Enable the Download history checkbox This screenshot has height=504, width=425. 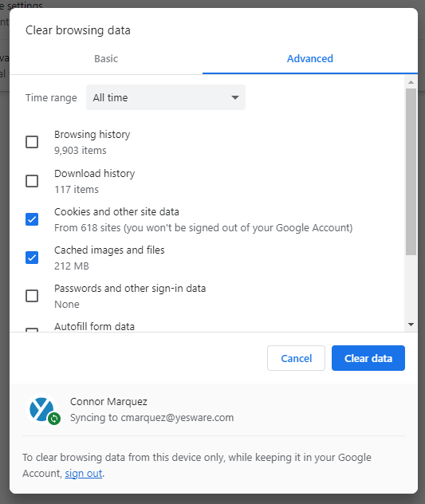pyautogui.click(x=32, y=181)
